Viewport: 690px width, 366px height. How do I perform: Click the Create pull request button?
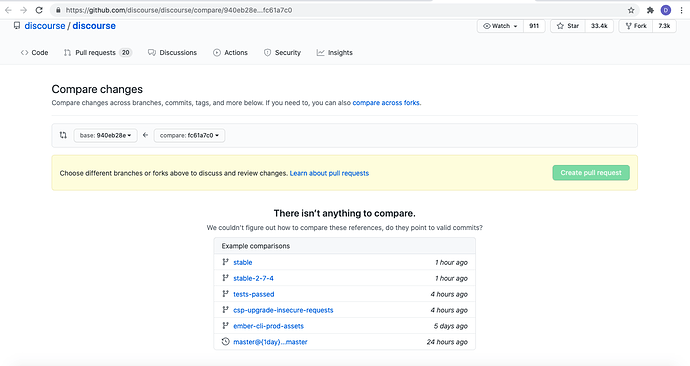click(x=591, y=172)
